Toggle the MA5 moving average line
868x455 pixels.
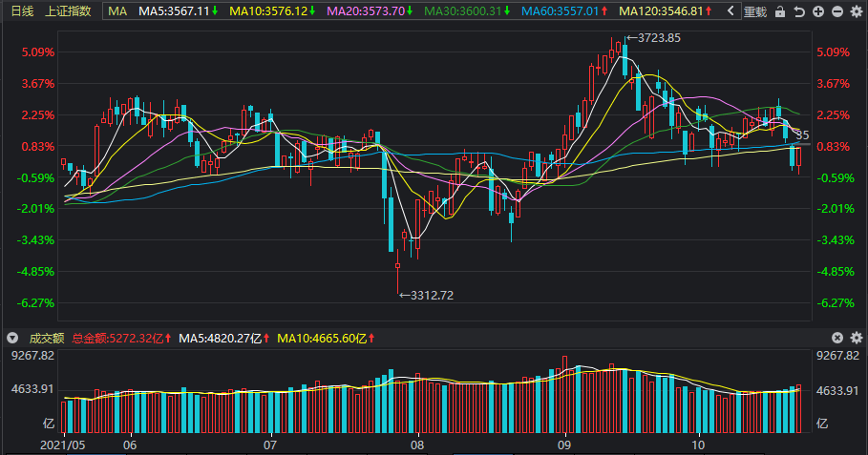point(179,11)
